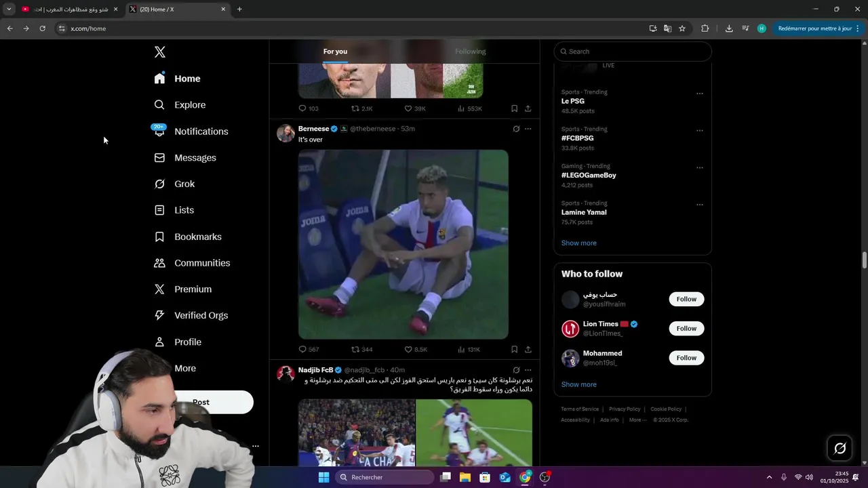The width and height of the screenshot is (868, 488).
Task: Click taskbar Rechercher search box
Action: (384, 477)
